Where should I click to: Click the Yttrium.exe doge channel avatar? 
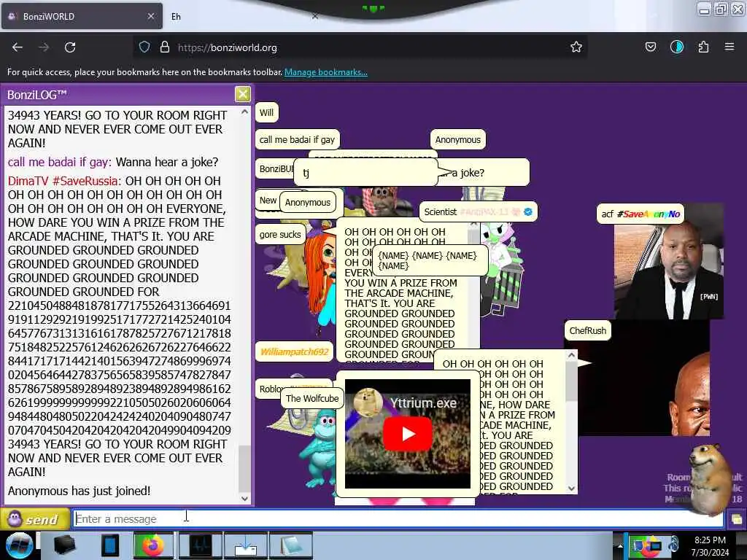coord(368,402)
